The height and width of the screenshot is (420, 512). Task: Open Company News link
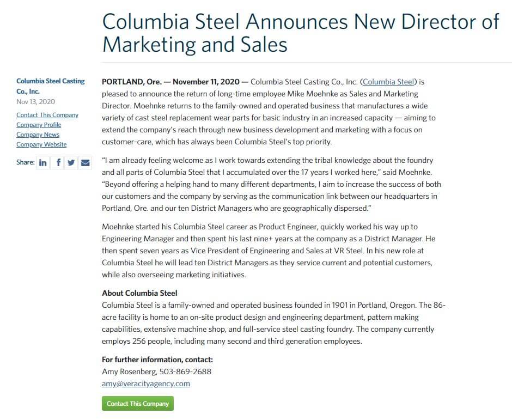click(x=38, y=135)
